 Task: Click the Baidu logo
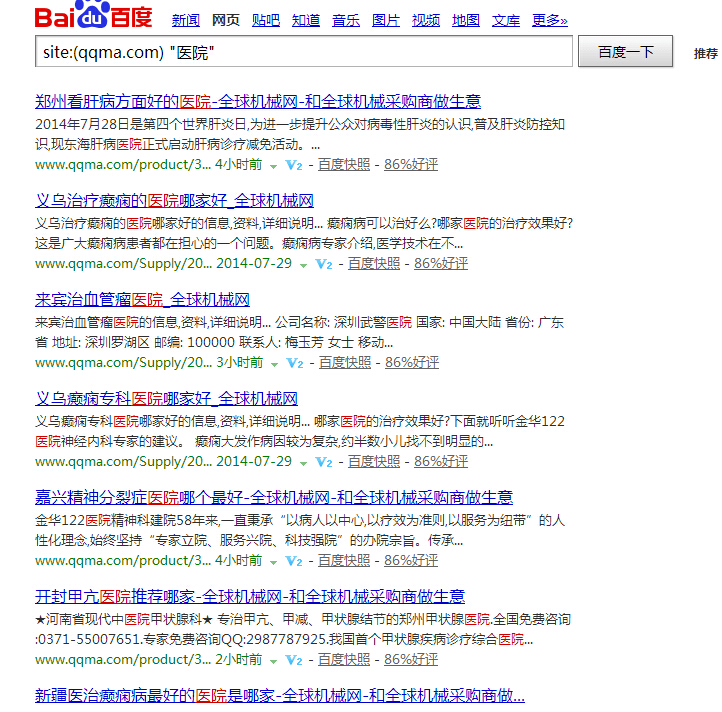(93, 14)
